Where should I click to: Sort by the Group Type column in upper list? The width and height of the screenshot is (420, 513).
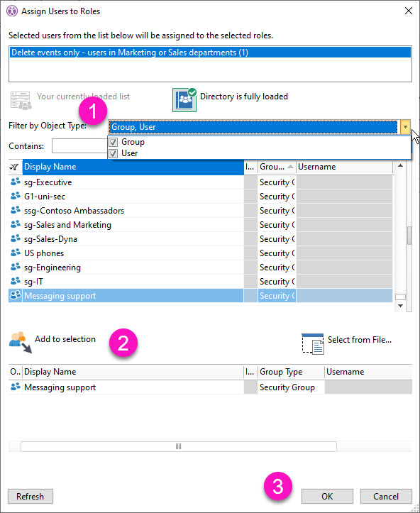tap(277, 167)
